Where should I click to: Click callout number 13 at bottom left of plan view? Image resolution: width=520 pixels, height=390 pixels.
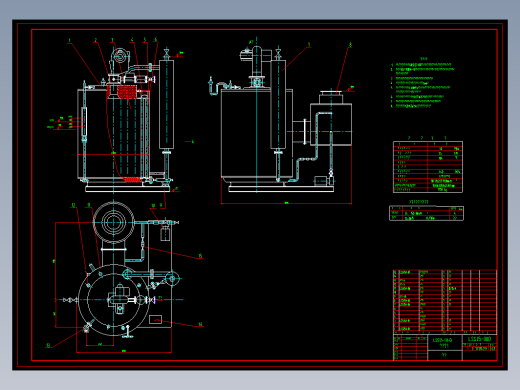tap(48, 345)
